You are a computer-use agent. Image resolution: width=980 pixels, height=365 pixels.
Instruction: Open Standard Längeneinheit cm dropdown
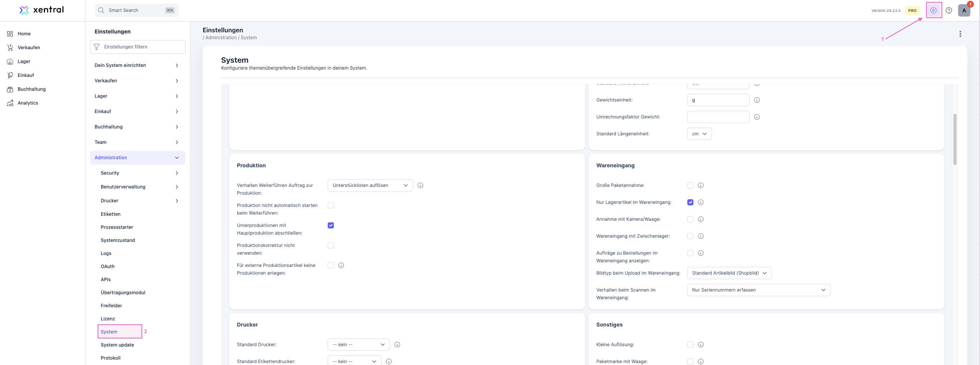pos(699,134)
